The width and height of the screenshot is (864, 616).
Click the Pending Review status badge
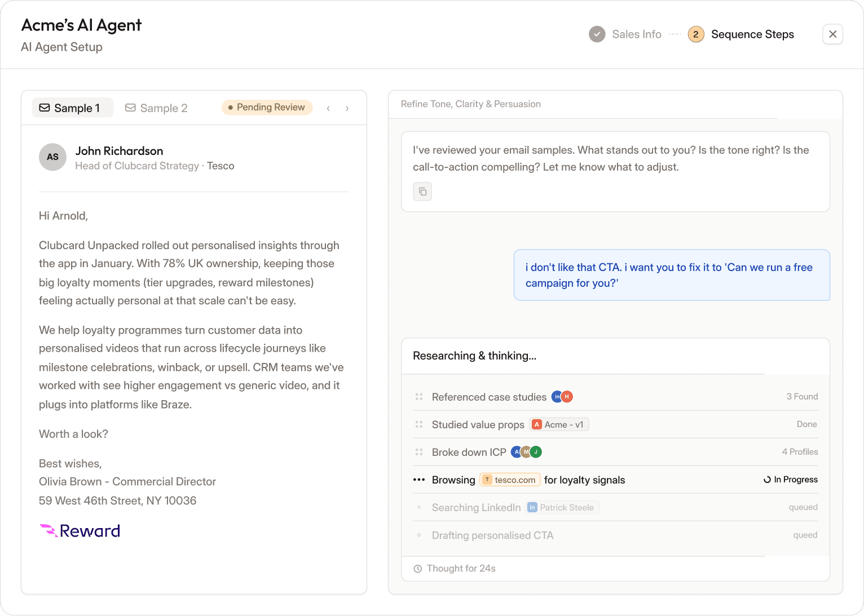tap(267, 107)
